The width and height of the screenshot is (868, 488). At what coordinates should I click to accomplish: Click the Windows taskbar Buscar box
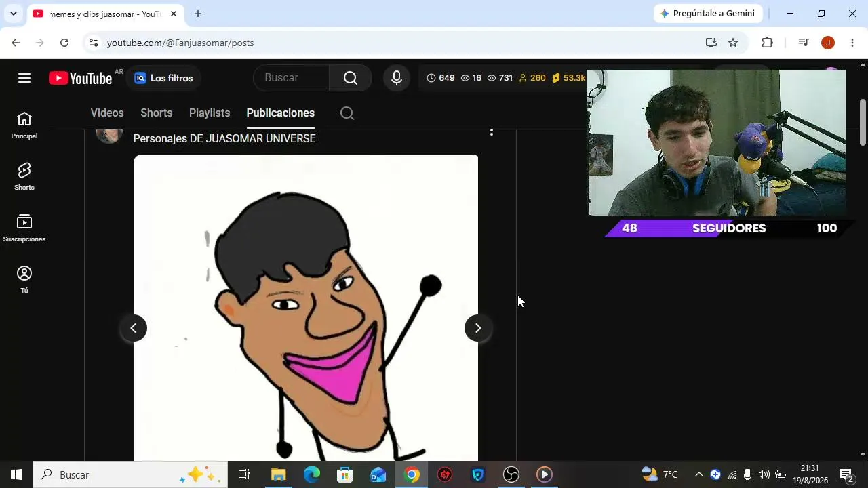tap(130, 474)
